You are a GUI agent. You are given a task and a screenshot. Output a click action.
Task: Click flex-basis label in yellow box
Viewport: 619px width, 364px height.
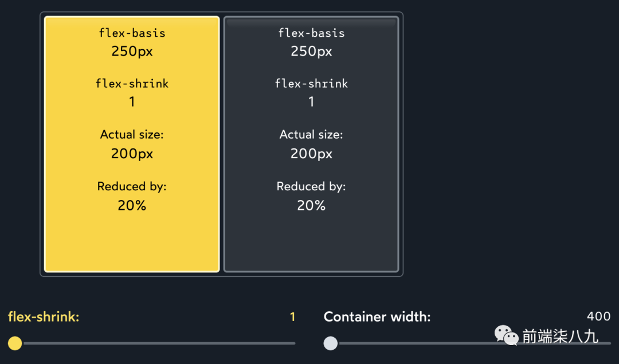(132, 33)
